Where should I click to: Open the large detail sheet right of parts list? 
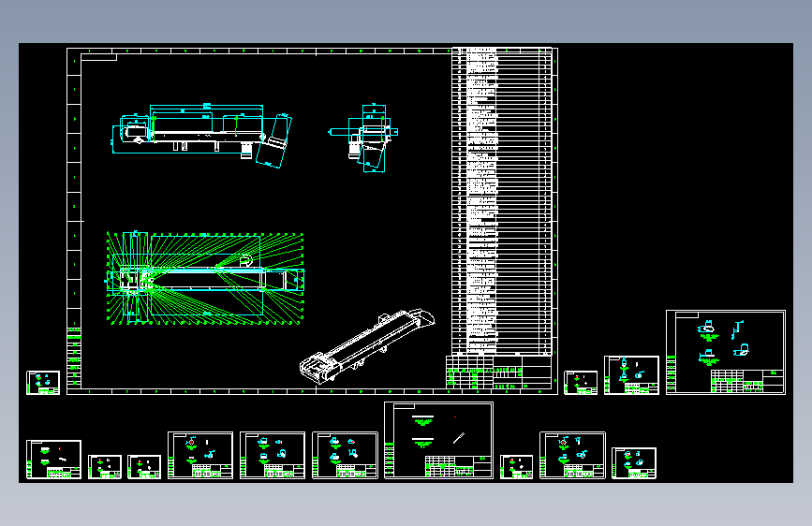click(726, 352)
